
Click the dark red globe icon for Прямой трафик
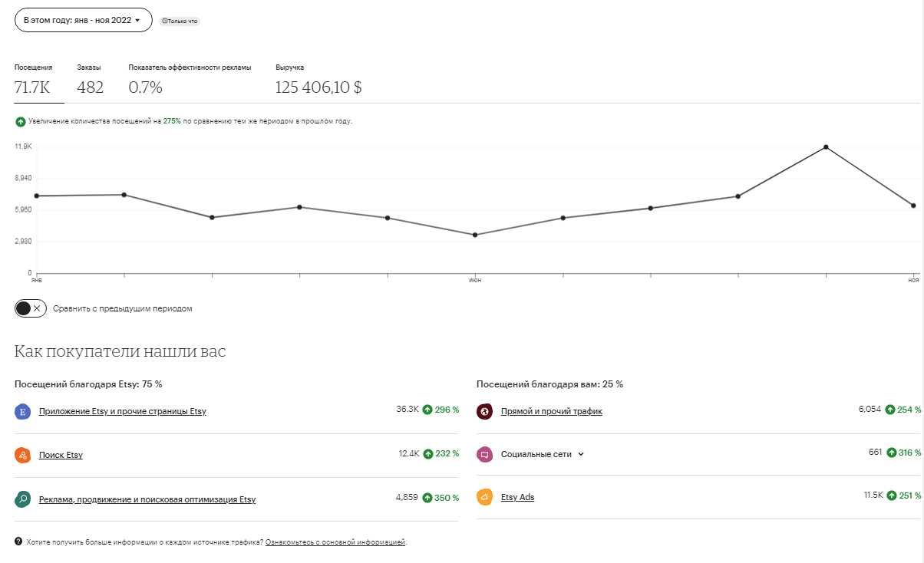[484, 411]
